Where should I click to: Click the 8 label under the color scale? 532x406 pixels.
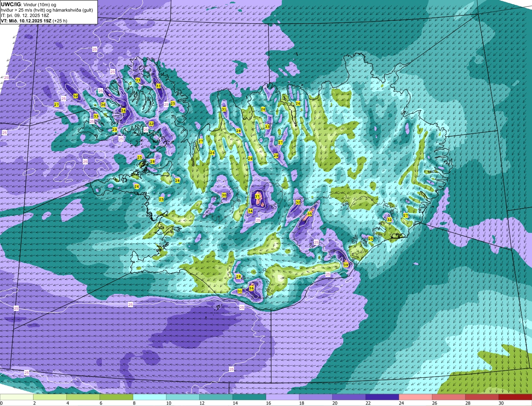pyautogui.click(x=134, y=403)
